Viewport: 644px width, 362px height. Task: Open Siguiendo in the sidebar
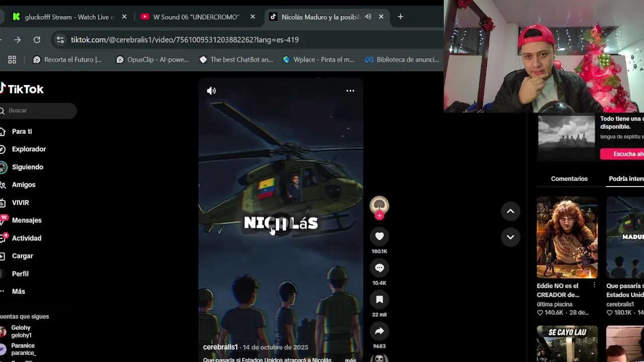tap(28, 167)
